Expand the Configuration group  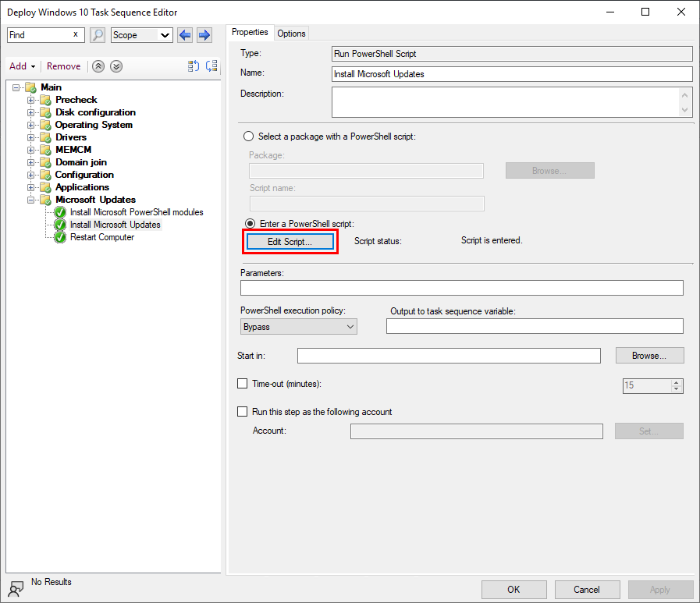pyautogui.click(x=30, y=175)
